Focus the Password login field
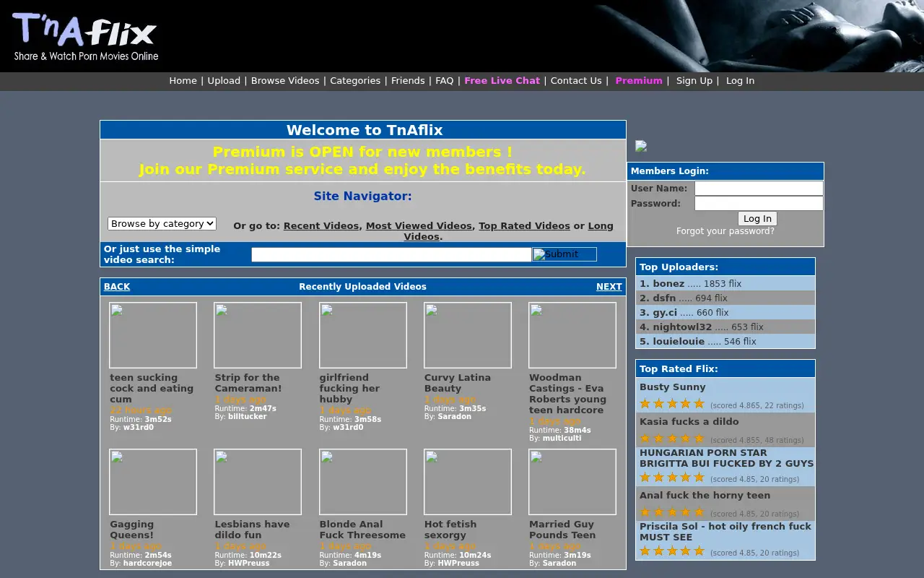 (759, 204)
